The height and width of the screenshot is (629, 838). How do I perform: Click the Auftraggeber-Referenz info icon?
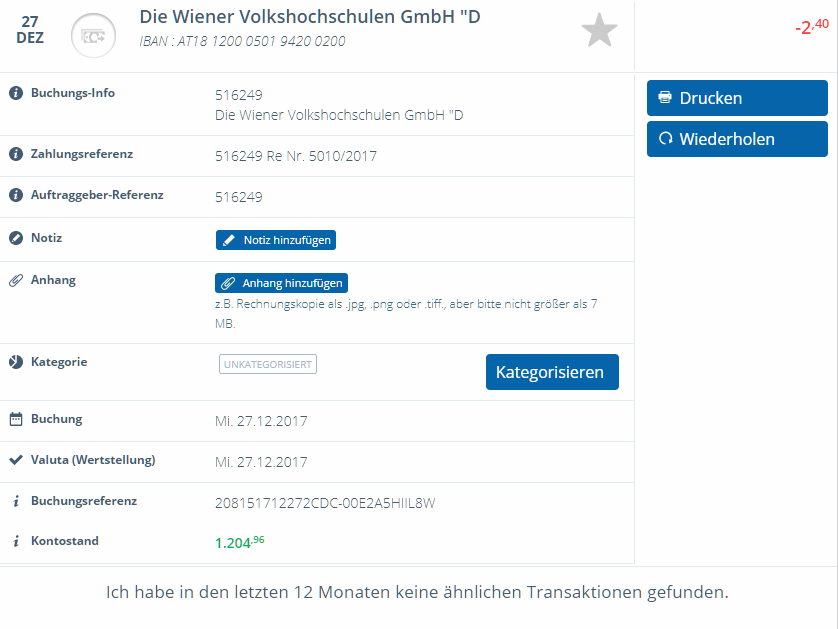16,195
